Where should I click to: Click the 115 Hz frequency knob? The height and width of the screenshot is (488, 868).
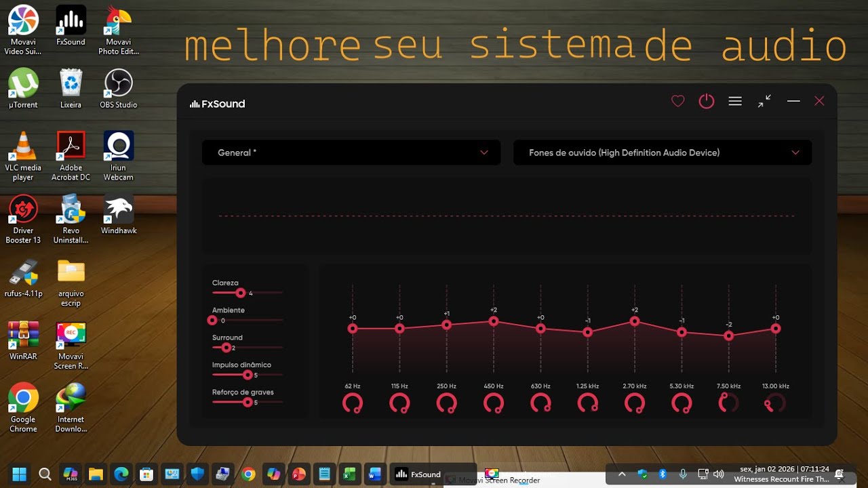tap(399, 403)
